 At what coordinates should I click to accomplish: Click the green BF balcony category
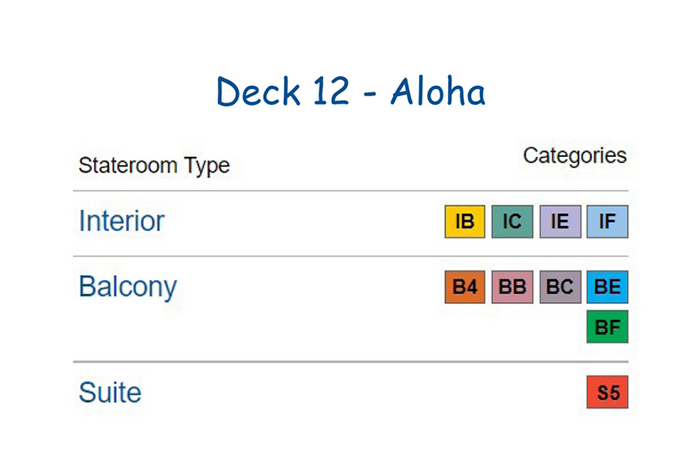(x=607, y=326)
